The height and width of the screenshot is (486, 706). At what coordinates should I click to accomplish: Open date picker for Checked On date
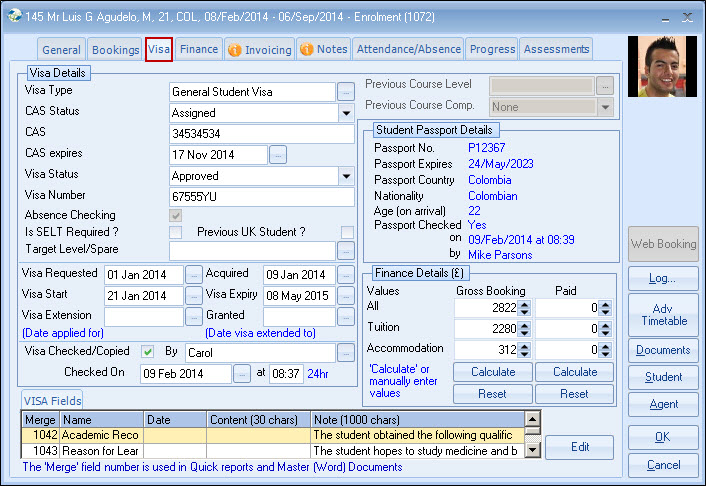(242, 373)
